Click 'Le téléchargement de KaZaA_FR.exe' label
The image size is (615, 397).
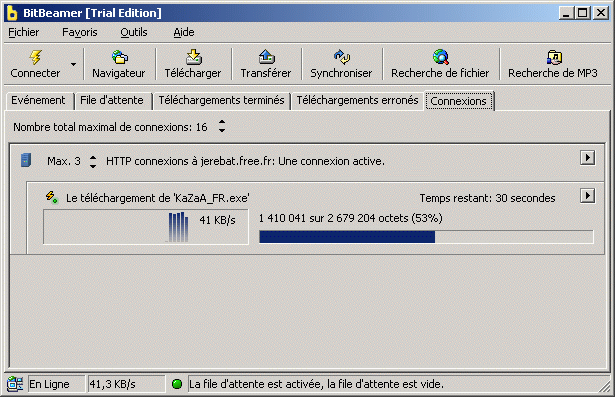pos(158,198)
